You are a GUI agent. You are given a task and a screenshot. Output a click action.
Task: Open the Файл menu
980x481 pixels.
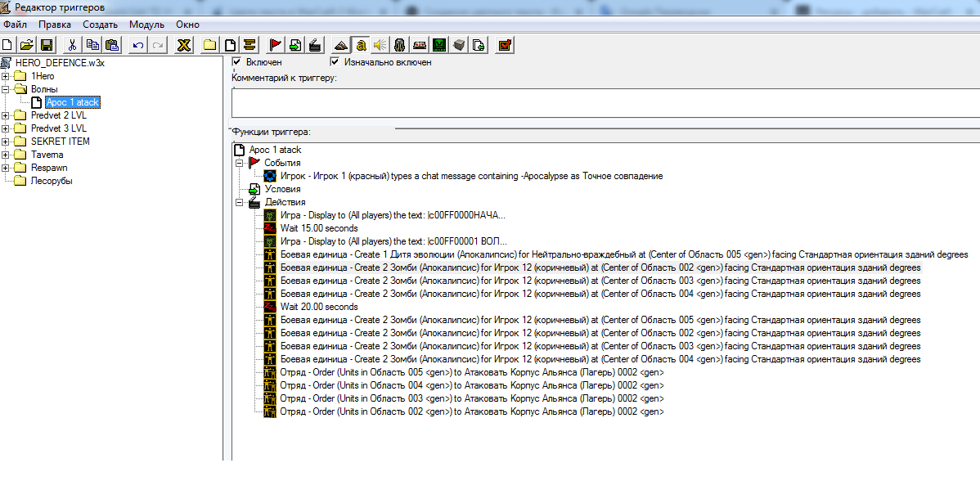15,25
